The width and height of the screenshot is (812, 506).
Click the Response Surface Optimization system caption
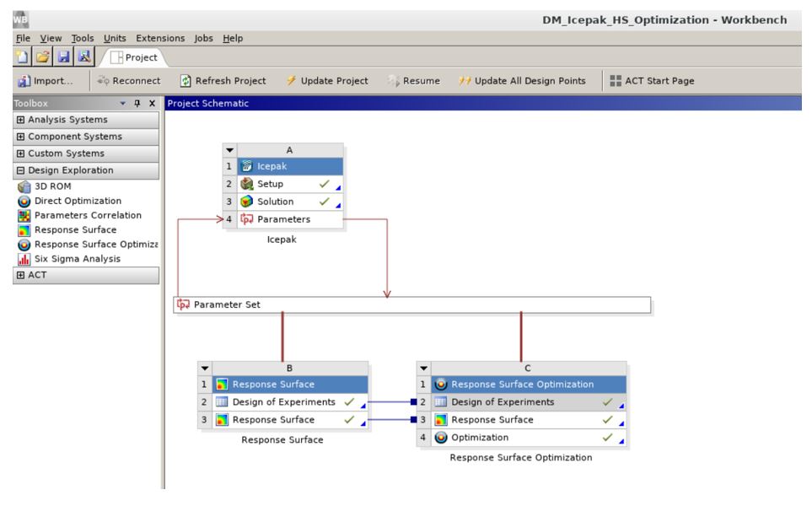(521, 457)
